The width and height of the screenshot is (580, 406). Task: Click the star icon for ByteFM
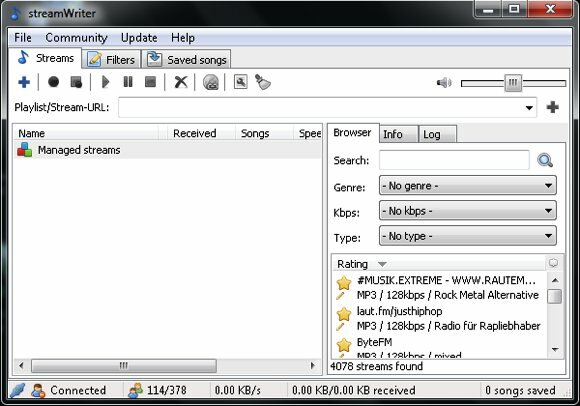click(344, 344)
